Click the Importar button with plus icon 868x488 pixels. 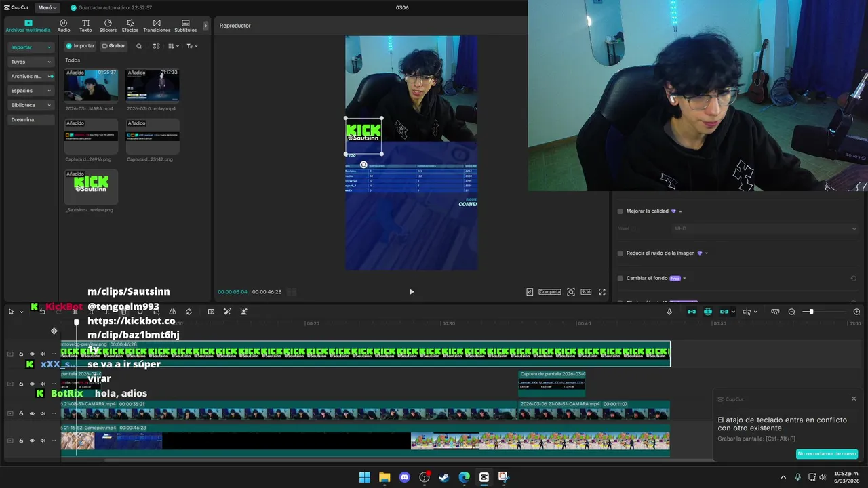click(x=80, y=46)
